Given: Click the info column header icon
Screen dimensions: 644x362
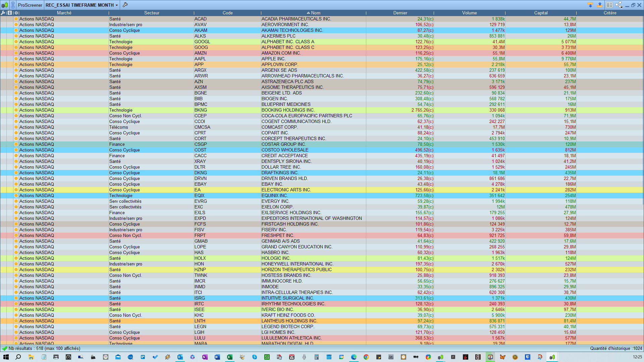Looking at the screenshot, I should click(x=9, y=13).
